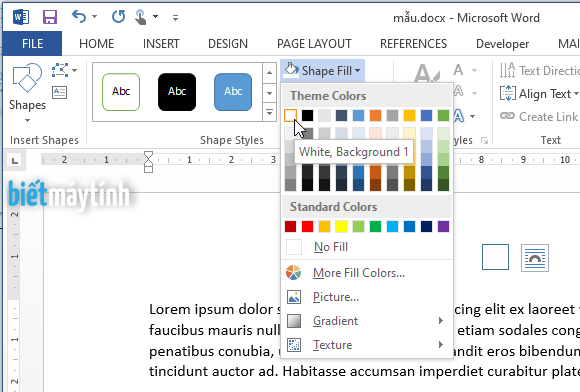Switch to the Developer tab
580x392 pixels.
[502, 44]
